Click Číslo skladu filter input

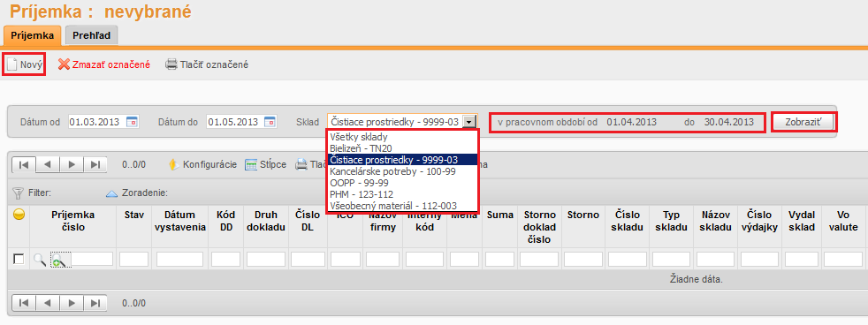coord(628,260)
